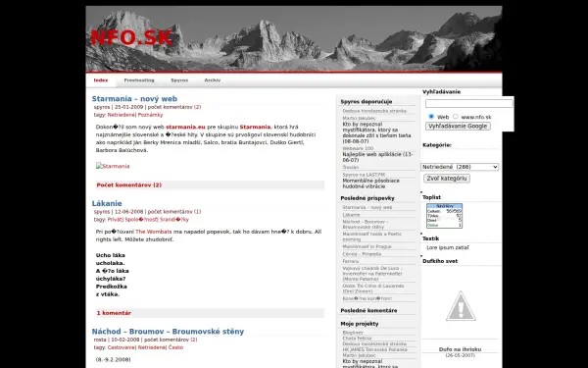The height and width of the screenshot is (368, 588).
Task: Click the Privát tag under Lákanie
Action: point(115,220)
